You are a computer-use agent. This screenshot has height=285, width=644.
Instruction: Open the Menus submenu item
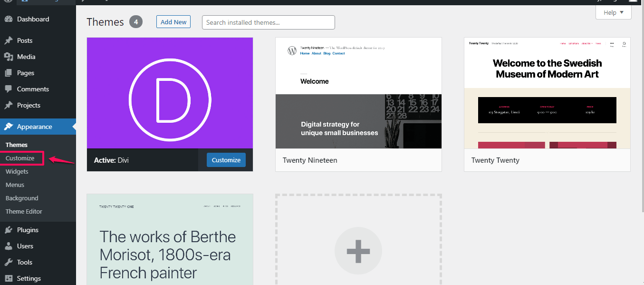15,185
